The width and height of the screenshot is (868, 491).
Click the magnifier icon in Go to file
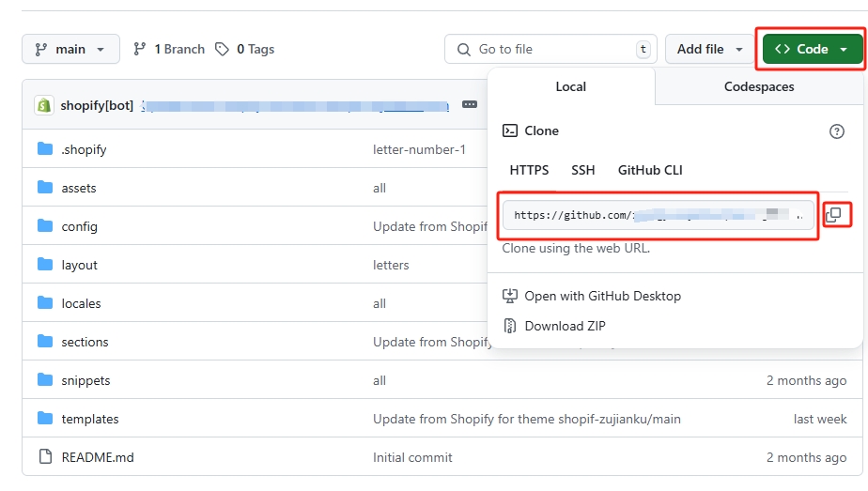(x=464, y=50)
